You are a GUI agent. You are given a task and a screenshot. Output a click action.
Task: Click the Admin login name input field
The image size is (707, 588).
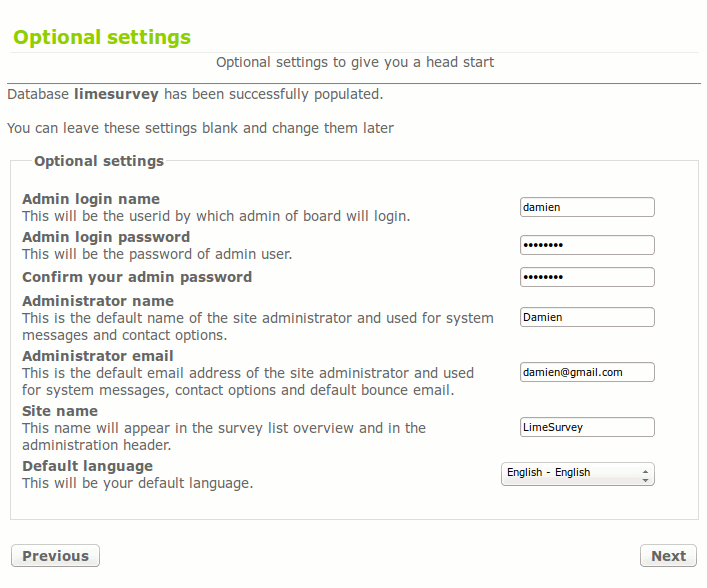pos(587,207)
